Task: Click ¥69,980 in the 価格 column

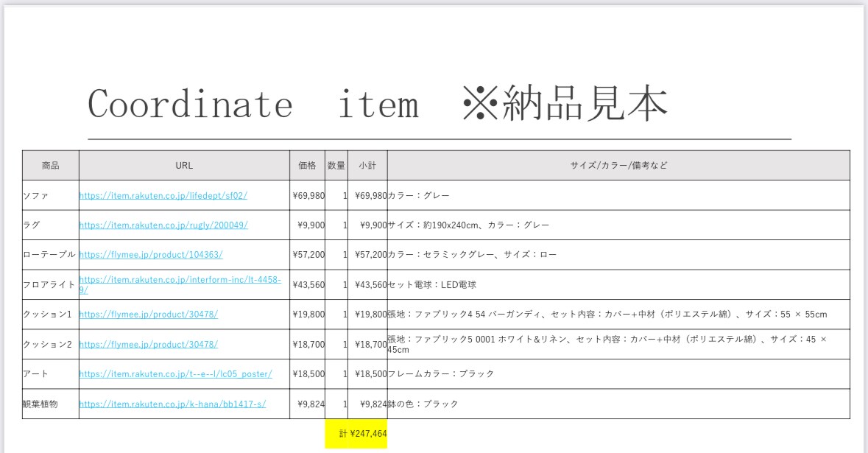Action: tap(308, 195)
